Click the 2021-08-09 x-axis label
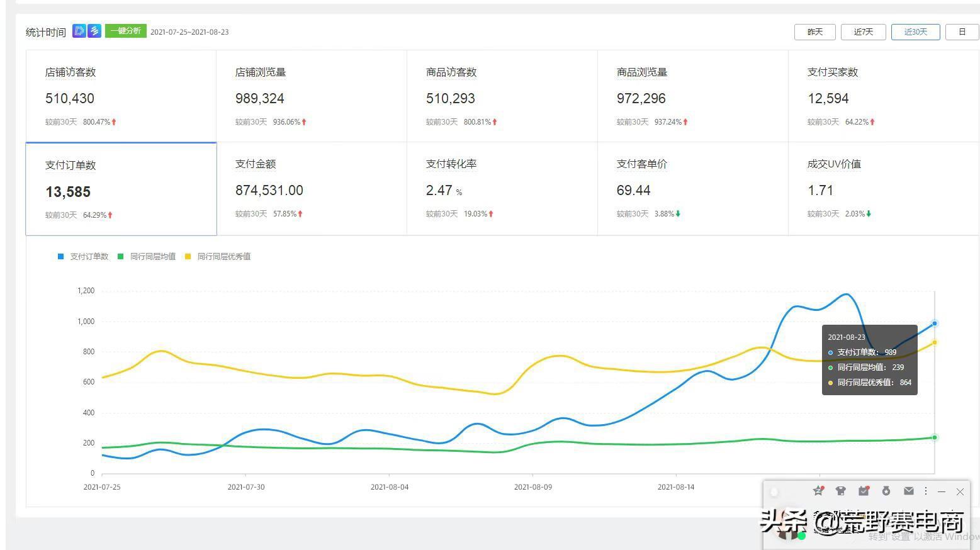This screenshot has height=550, width=980. [533, 487]
